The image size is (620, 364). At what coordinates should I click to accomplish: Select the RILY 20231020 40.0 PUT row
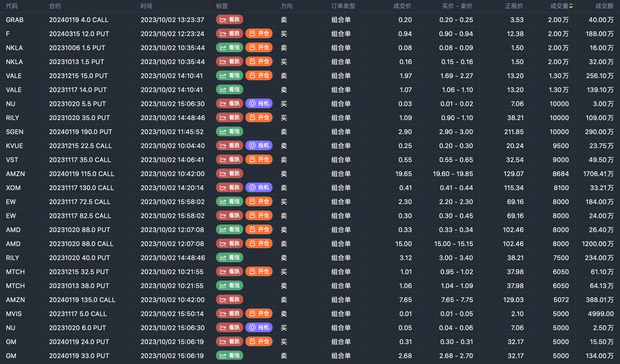coord(79,258)
